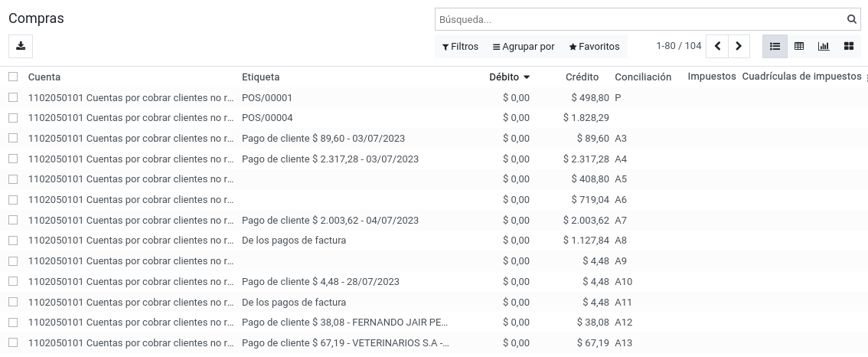
Task: Tick checkbox for the $ 719,04 row
Action: coord(13,199)
